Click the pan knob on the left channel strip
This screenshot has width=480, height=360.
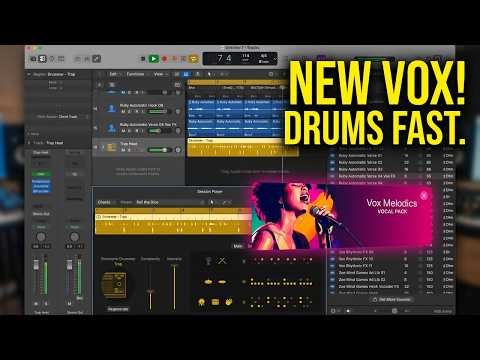click(41, 237)
